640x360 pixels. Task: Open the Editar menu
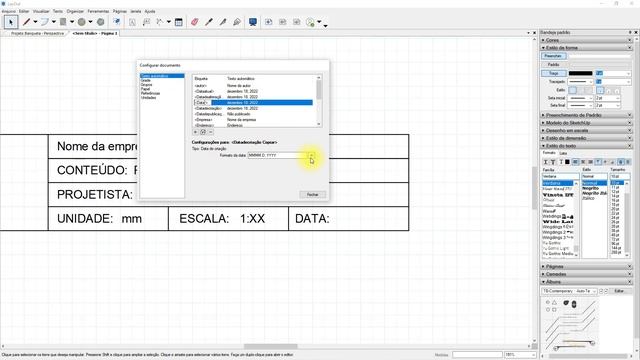tap(24, 11)
